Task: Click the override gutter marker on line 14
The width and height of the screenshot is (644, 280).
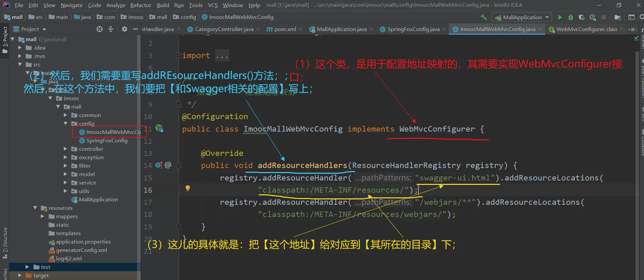Action: click(x=159, y=165)
